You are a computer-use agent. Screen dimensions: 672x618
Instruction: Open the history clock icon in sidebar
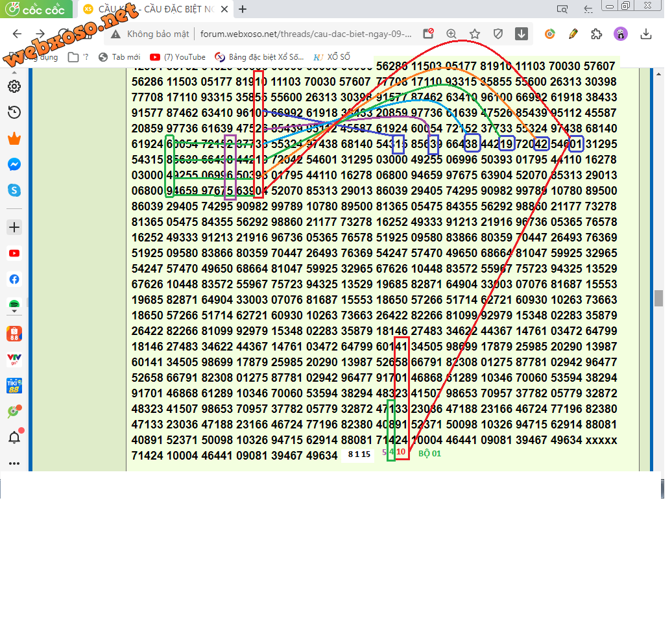pos(14,113)
